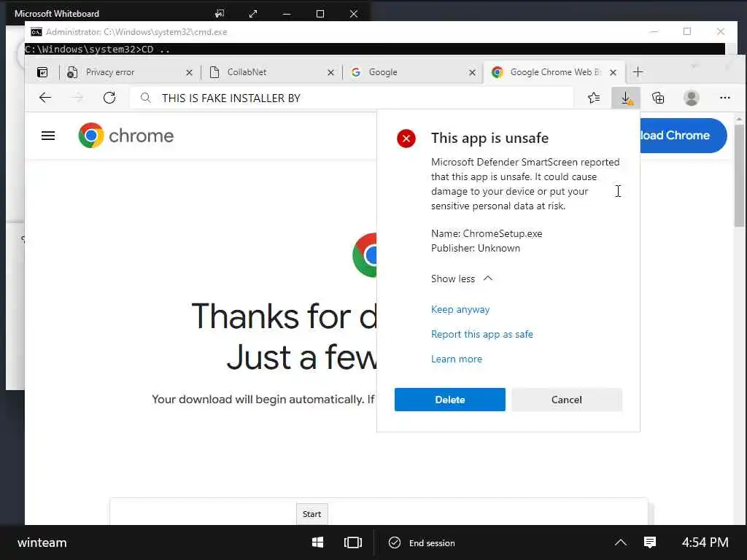The height and width of the screenshot is (560, 747).
Task: Click Whiteboard fit-to-screen toolbar icon
Action: pyautogui.click(x=219, y=13)
